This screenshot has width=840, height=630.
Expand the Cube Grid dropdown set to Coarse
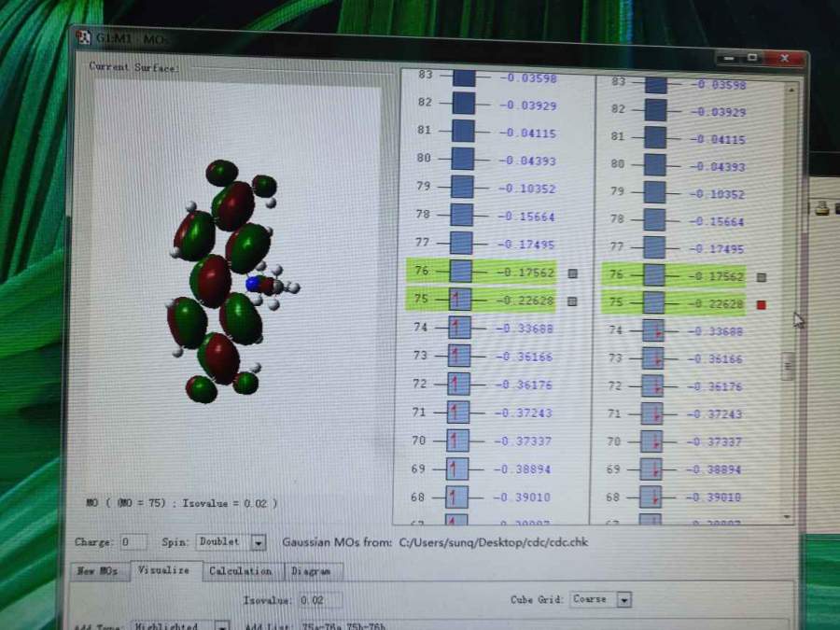(x=623, y=600)
